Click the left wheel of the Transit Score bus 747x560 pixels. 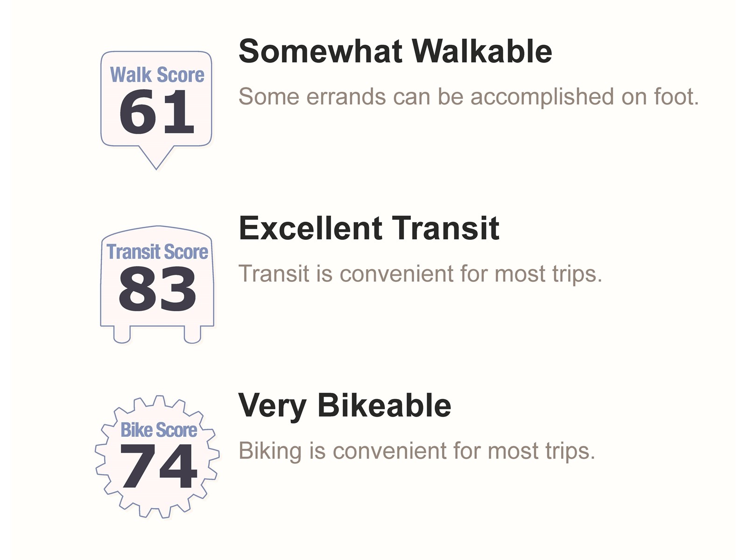(122, 335)
